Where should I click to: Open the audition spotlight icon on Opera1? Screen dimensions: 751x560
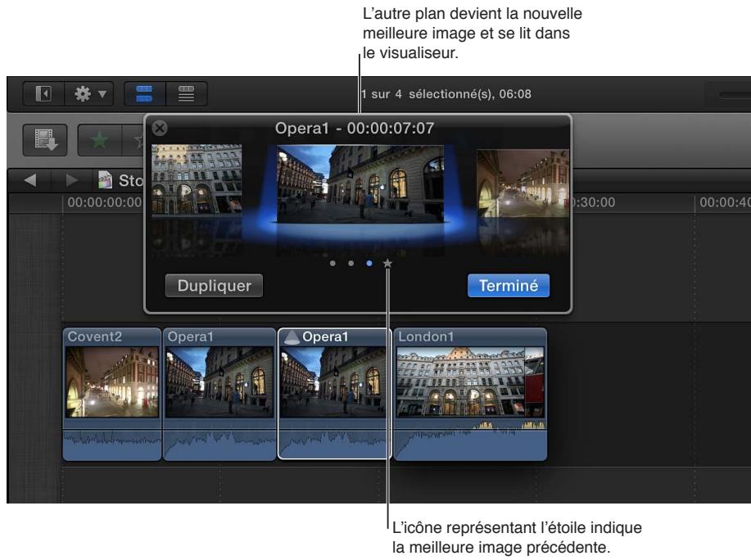coord(292,337)
